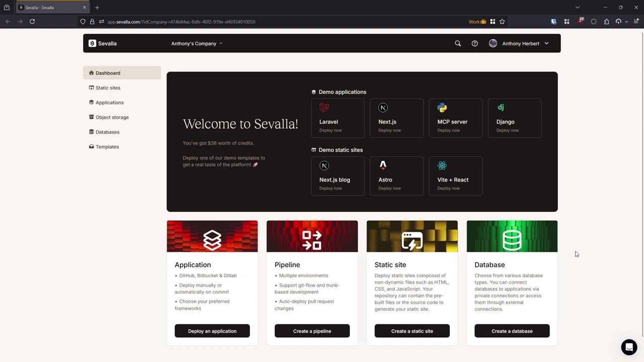Screen dimensions: 644x362
Task: Click the Next.js blog logo icon
Action: click(325, 165)
